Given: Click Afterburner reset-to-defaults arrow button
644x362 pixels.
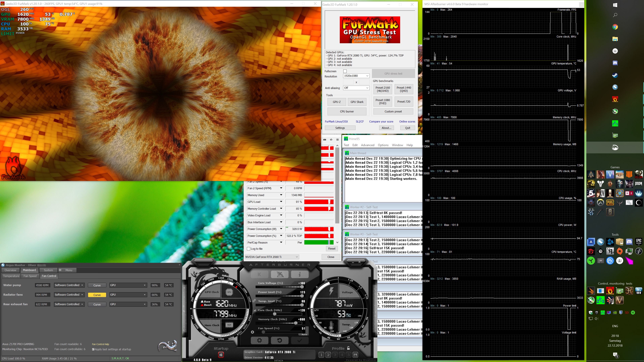Looking at the screenshot, I should click(x=280, y=340).
